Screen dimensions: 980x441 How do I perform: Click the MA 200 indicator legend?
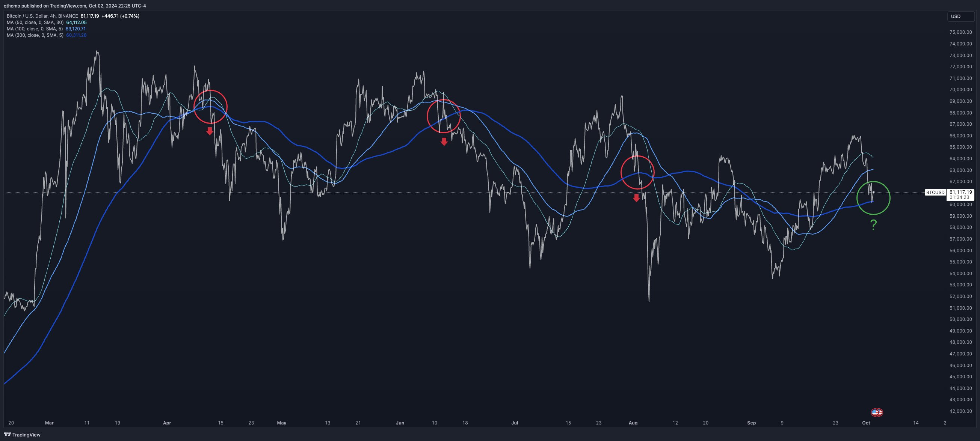(35, 35)
